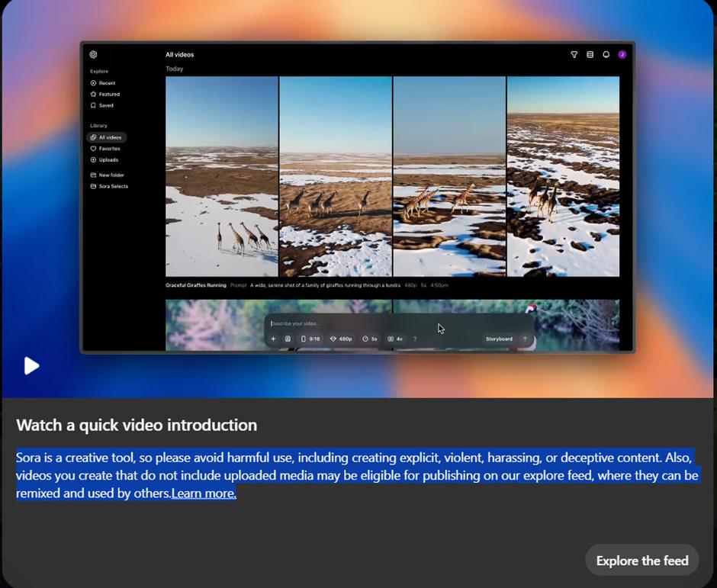Open the 9:16 aspect ratio selector
This screenshot has width=717, height=588.
[310, 339]
